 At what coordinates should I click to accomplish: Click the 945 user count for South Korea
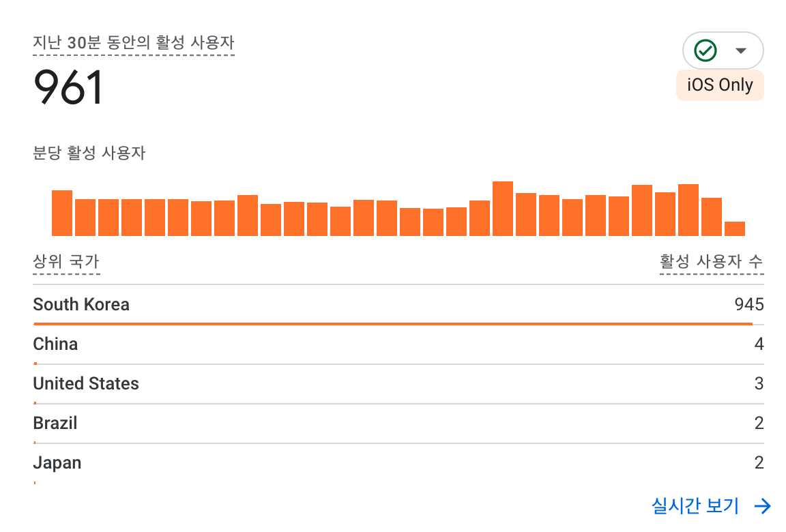(x=749, y=304)
